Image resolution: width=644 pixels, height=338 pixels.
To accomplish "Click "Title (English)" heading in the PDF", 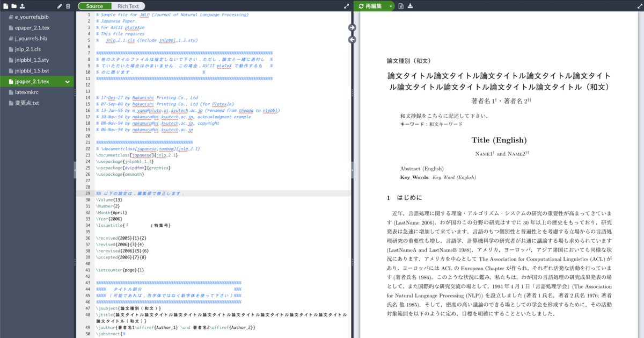I will click(x=499, y=140).
